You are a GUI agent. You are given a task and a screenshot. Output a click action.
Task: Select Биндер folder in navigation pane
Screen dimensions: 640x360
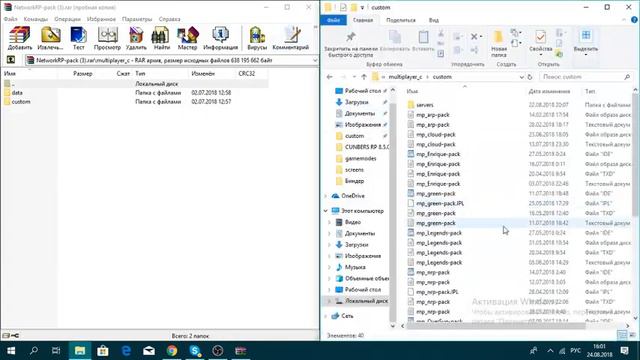tap(354, 181)
